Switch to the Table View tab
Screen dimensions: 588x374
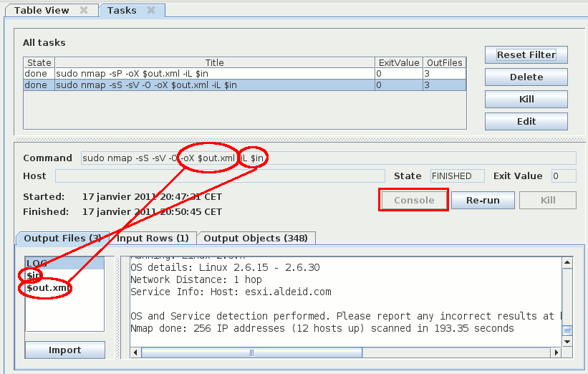pos(42,10)
